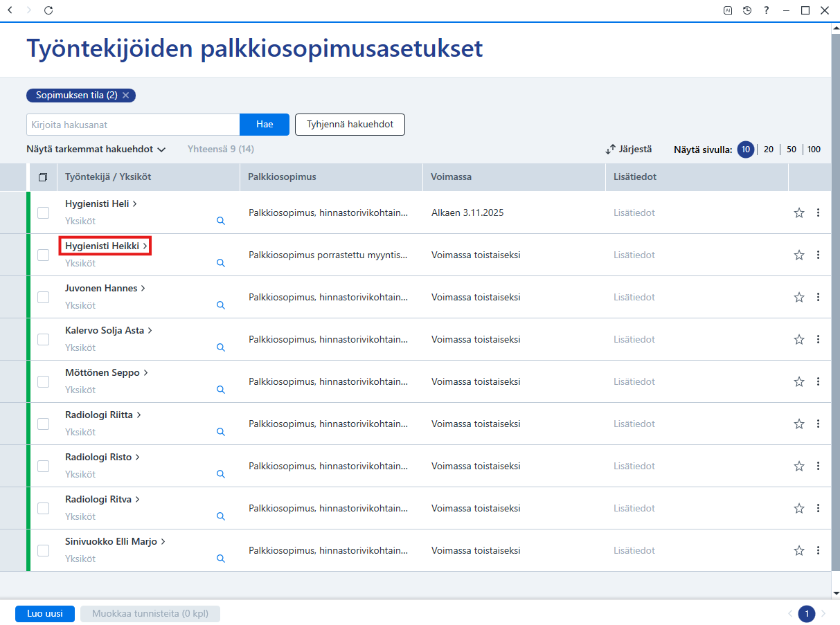Show 100 rows per page
This screenshot has height=625, width=840.
point(814,150)
